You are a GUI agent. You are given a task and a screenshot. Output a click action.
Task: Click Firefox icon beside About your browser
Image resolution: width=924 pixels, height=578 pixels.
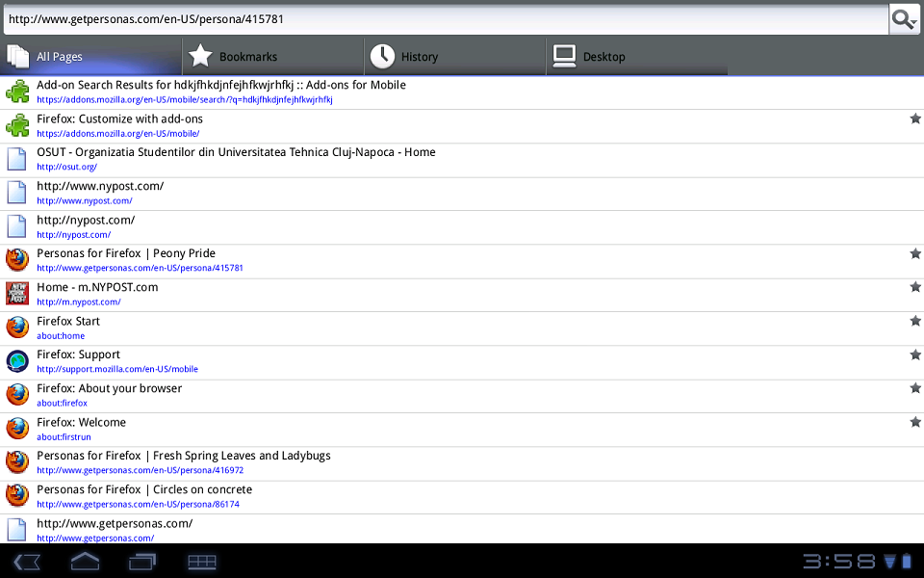pos(17,395)
